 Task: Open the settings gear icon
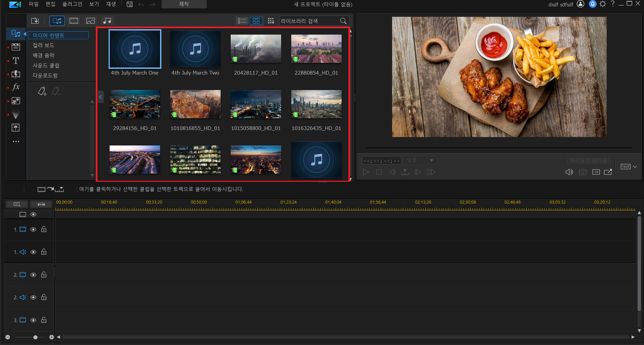[x=603, y=4]
